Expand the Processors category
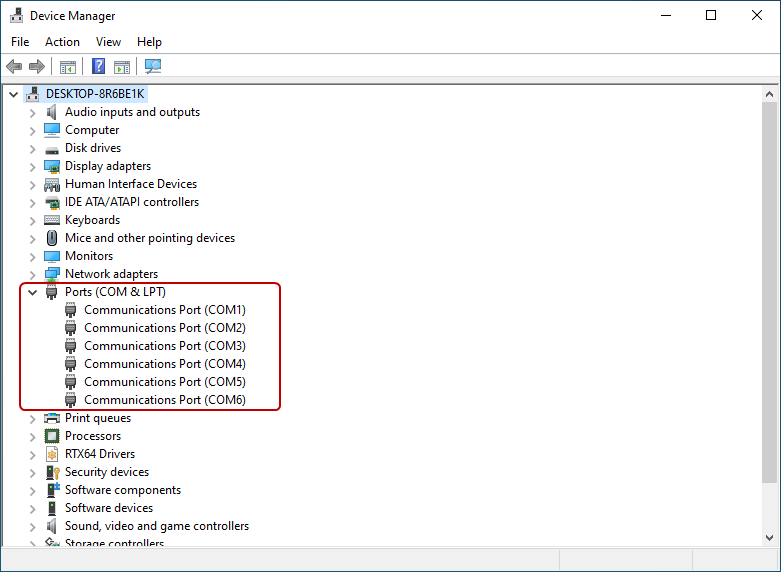 (33, 436)
